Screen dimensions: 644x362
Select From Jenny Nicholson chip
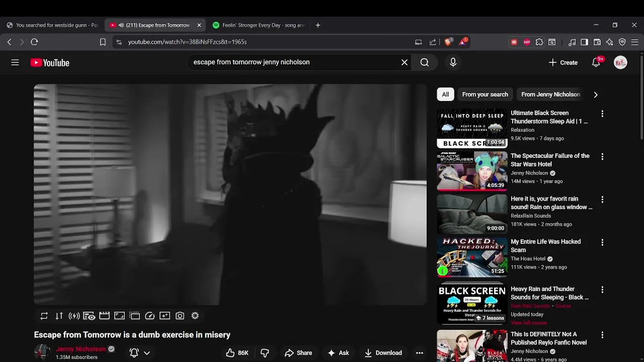tap(551, 95)
